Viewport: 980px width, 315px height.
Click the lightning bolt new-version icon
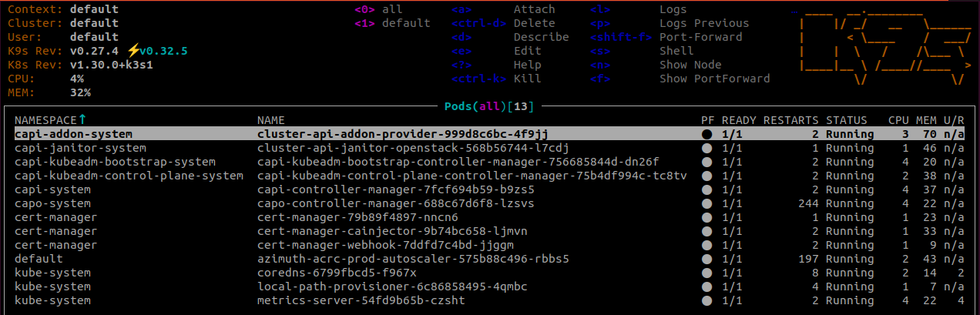(133, 51)
